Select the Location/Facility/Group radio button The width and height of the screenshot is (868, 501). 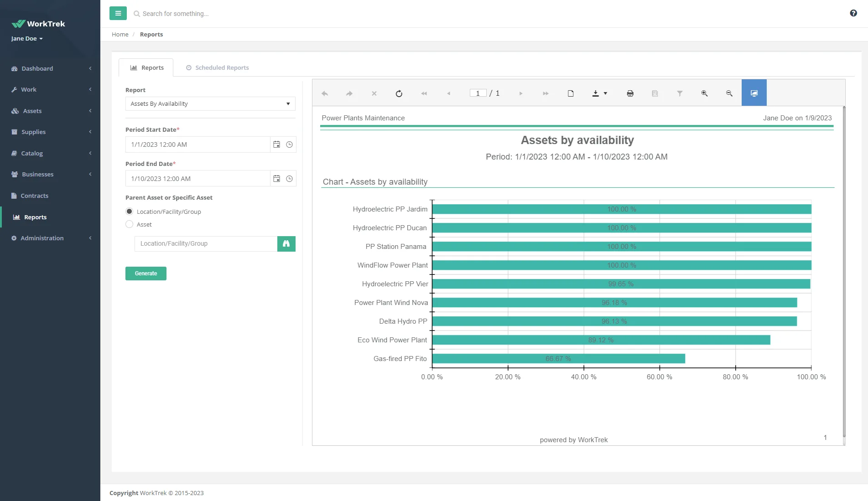tap(130, 212)
